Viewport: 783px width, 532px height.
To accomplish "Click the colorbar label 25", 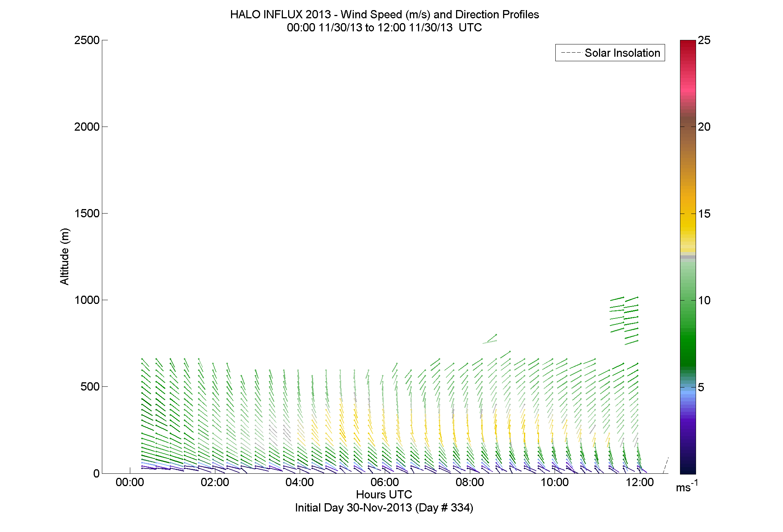I will 704,40.
